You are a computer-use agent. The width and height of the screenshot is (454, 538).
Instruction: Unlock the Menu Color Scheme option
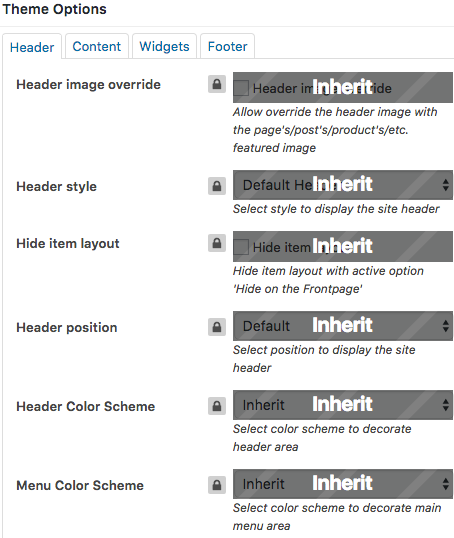pyautogui.click(x=217, y=485)
